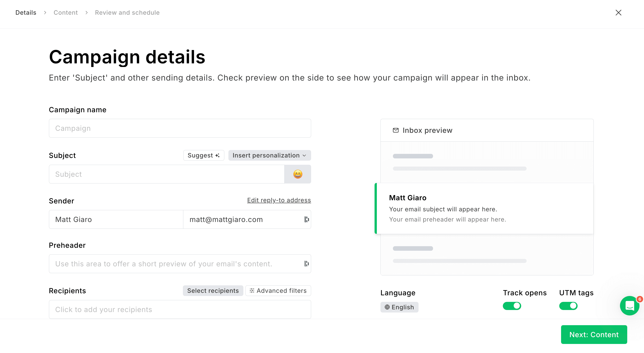This screenshot has width=644, height=353.
Task: Click personalization icon in sender email field
Action: [307, 219]
